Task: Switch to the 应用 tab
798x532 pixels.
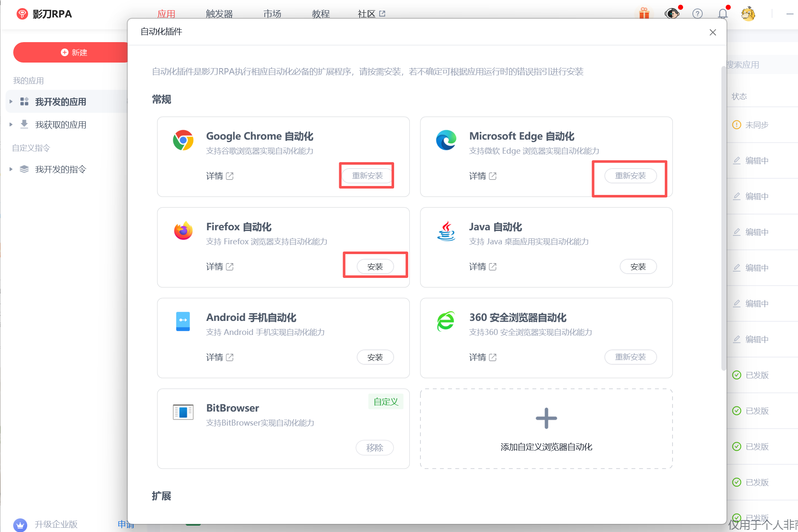Action: 166,14
